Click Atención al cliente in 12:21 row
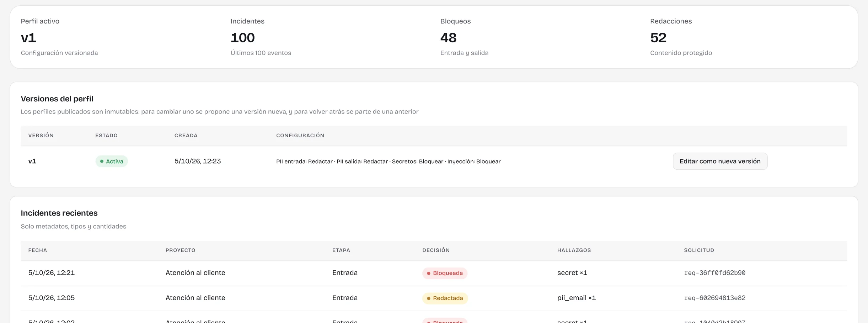Screen dimensions: 868x323 coord(195,273)
